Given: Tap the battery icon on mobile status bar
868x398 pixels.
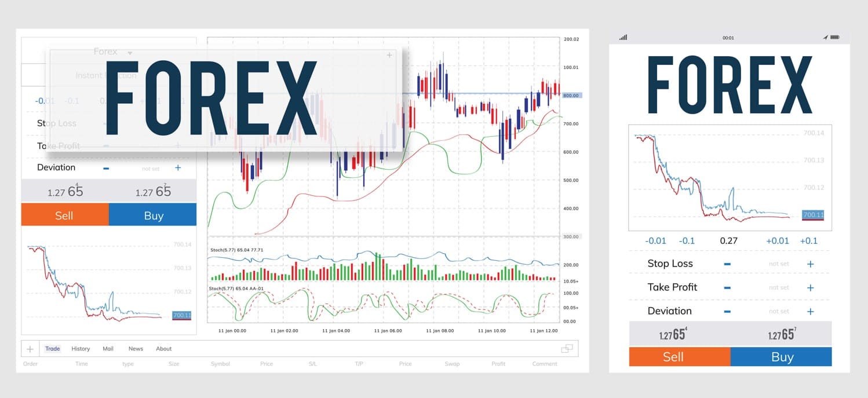Looking at the screenshot, I should [835, 37].
